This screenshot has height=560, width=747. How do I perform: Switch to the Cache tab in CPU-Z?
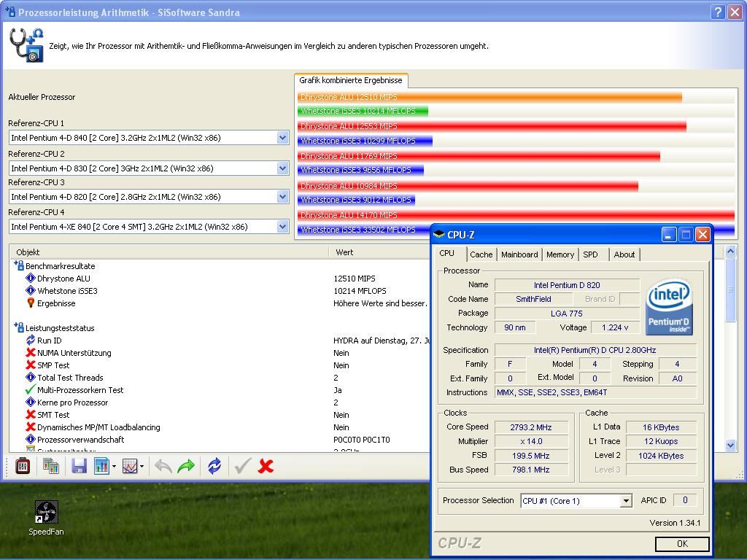coord(481,254)
